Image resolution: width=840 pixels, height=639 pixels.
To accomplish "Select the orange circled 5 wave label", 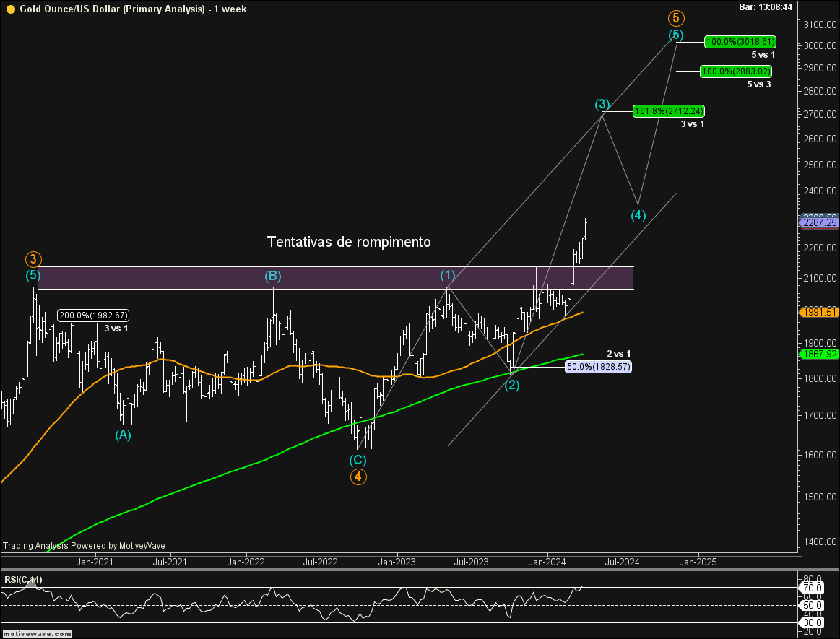I will point(676,18).
